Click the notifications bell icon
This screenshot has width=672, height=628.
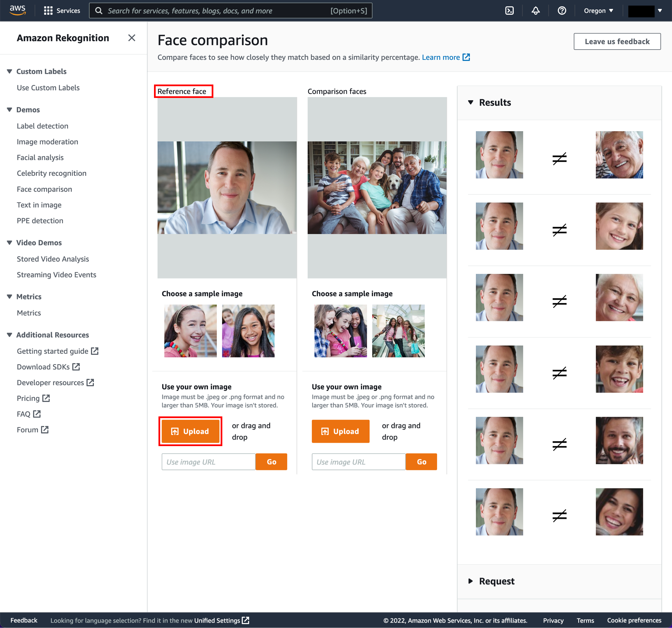pyautogui.click(x=537, y=10)
